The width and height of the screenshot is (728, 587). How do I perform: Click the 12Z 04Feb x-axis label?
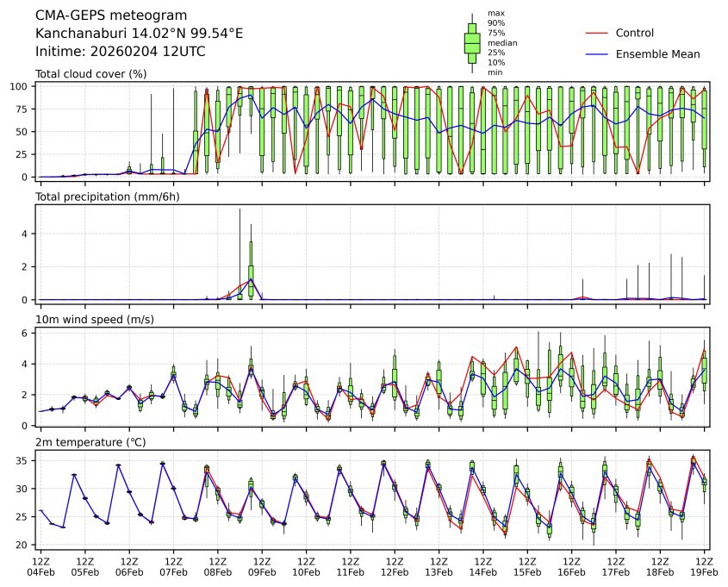point(40,565)
